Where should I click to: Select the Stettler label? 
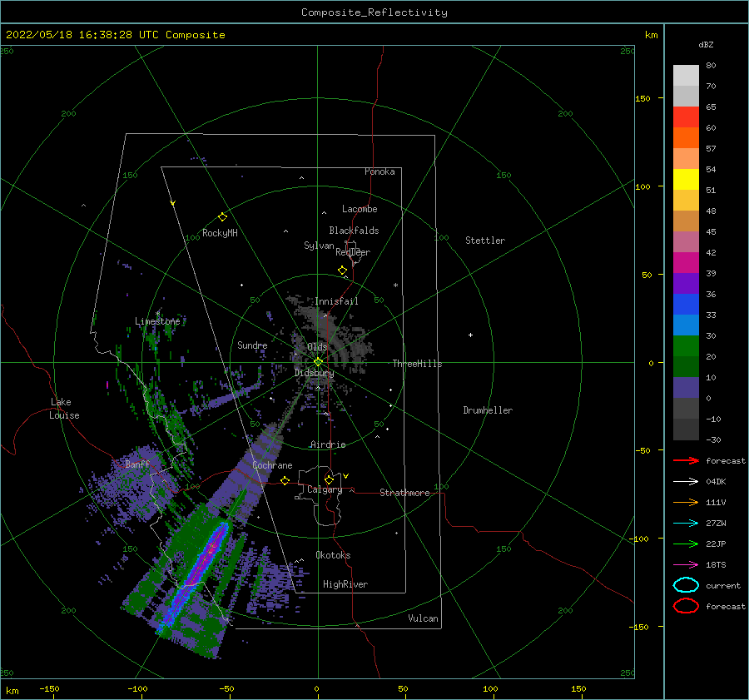(485, 241)
